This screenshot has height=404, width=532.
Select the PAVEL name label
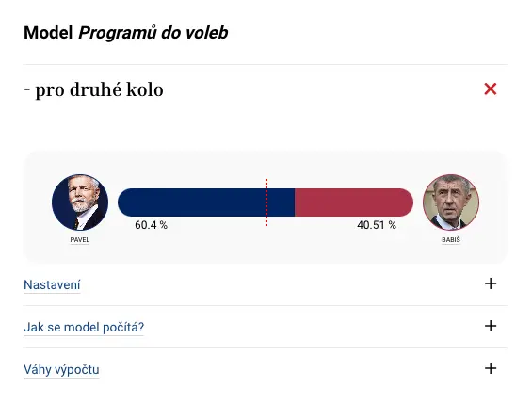(x=80, y=240)
